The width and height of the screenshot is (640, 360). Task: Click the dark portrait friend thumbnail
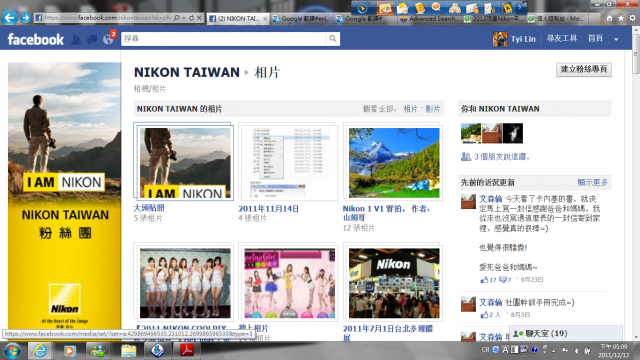(513, 133)
